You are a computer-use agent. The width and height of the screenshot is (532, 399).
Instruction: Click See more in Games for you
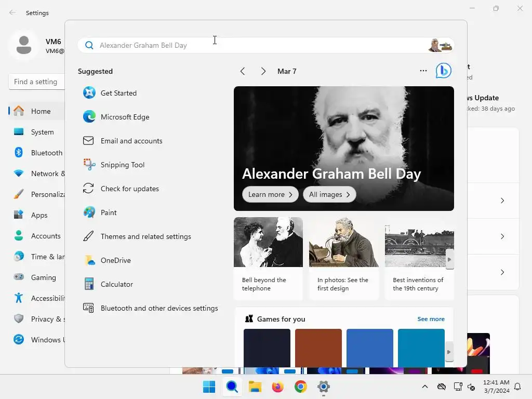click(x=431, y=319)
